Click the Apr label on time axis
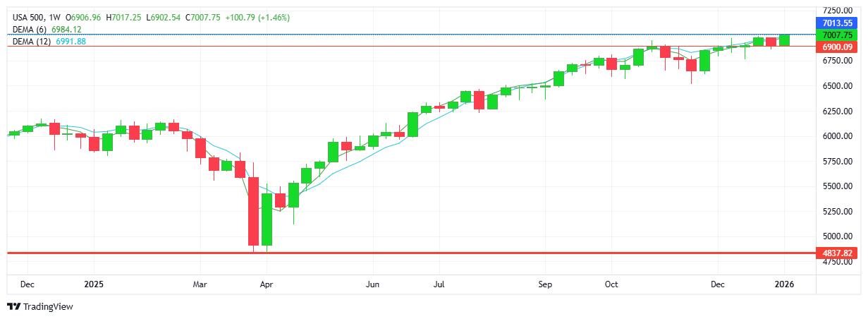 (266, 285)
